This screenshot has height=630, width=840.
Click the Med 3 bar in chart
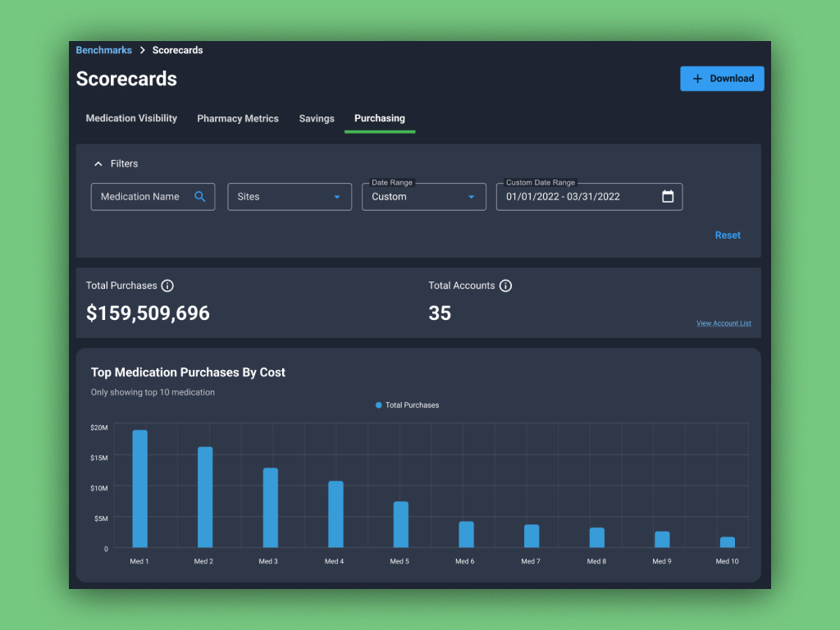point(271,507)
